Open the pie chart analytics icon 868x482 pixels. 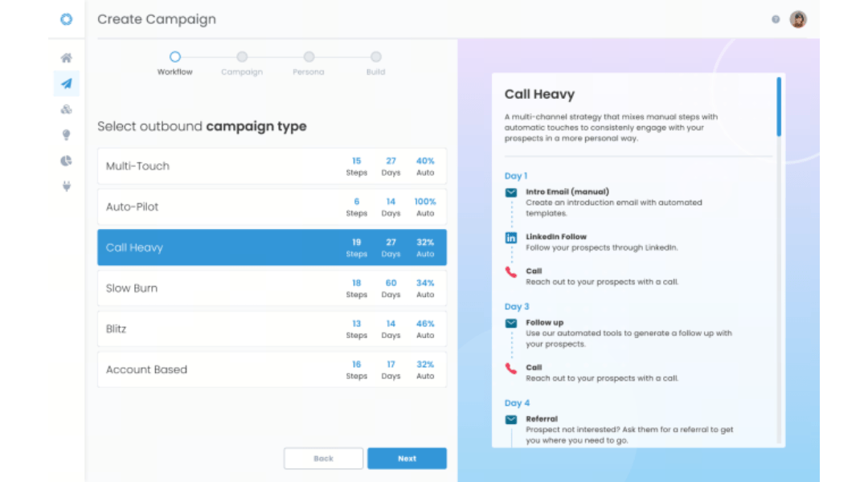click(x=67, y=161)
